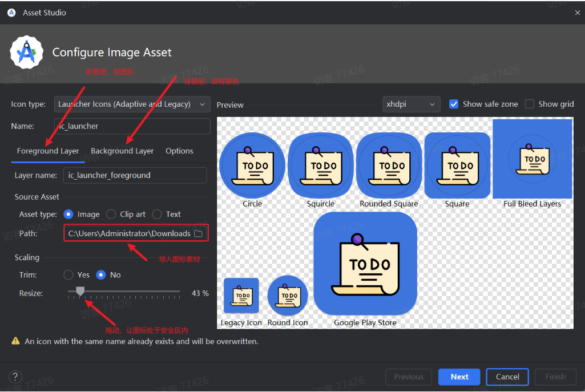Viewport: 585px width, 392px height.
Task: Click the Scaling section heading
Action: (27, 257)
